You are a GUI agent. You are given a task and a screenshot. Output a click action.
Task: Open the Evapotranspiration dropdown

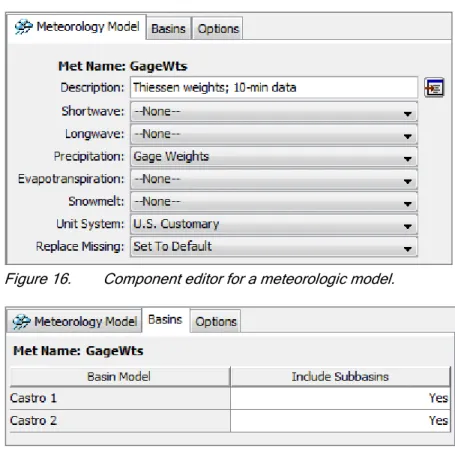(274, 179)
